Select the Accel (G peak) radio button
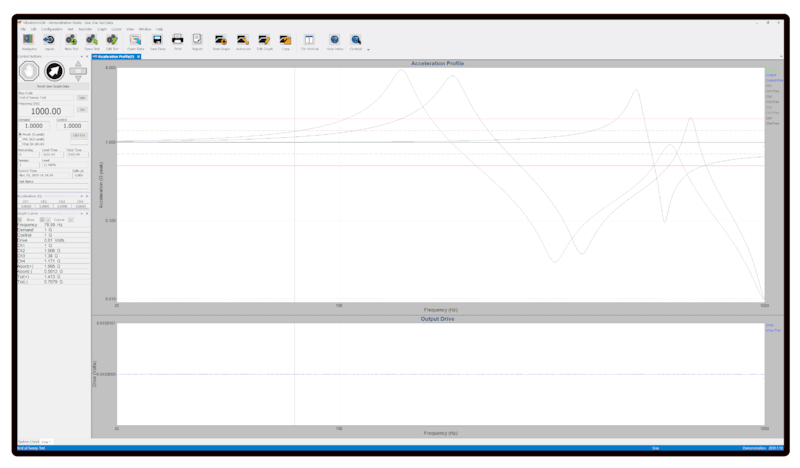 pos(20,134)
